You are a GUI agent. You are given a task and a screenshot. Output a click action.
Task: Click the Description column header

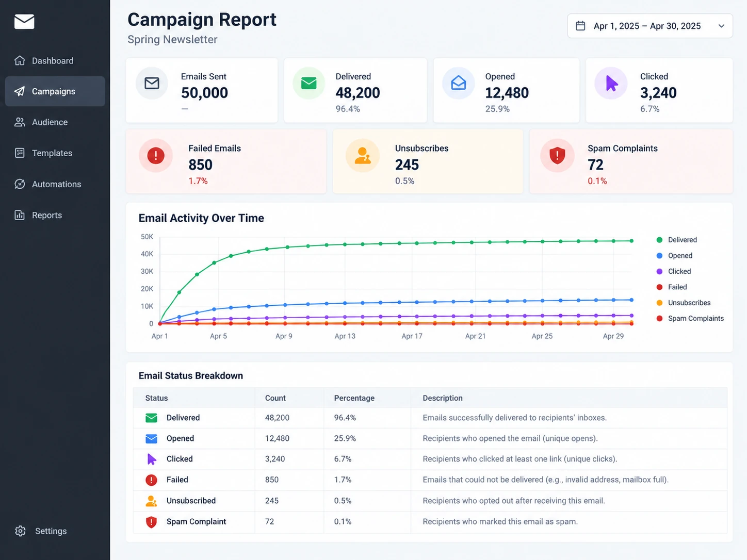(x=443, y=398)
